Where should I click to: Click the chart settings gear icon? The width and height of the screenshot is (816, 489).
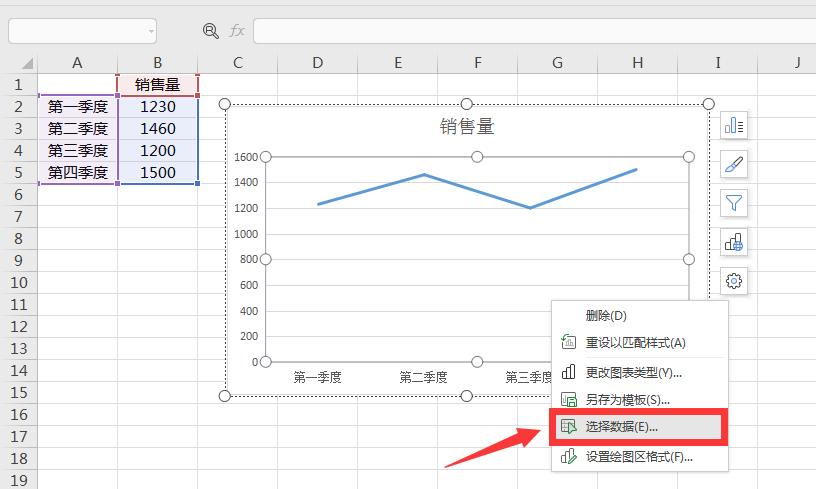click(x=734, y=281)
